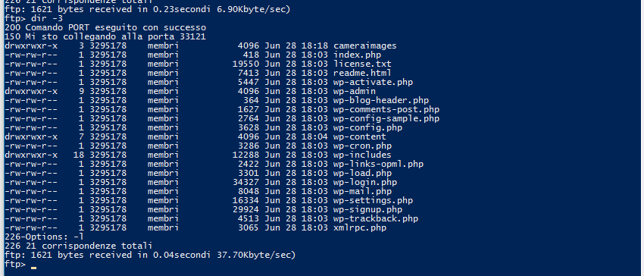Click wp-login.php file entry
The image size is (644, 276).
365,182
